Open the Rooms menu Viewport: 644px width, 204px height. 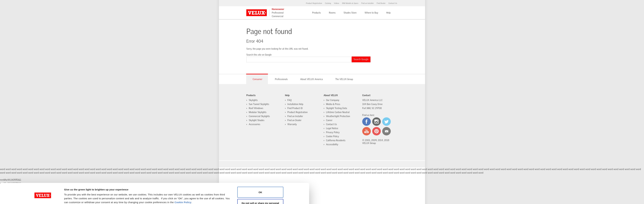pos(332,13)
